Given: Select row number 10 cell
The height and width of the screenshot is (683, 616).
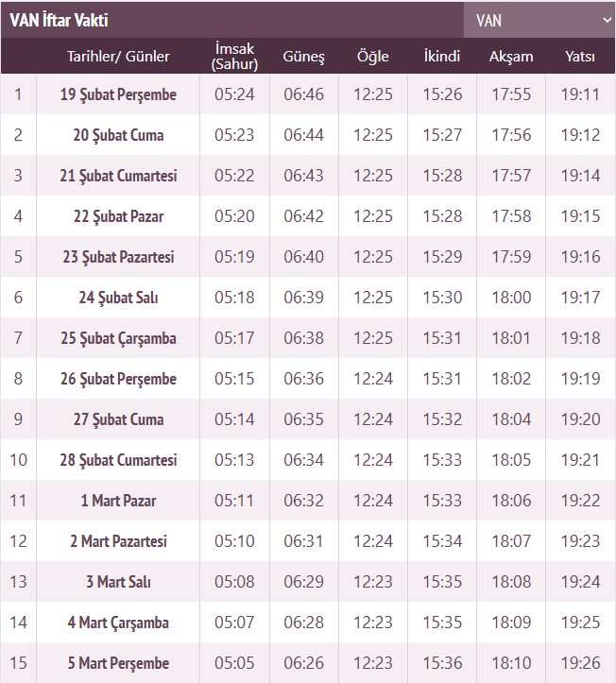Looking at the screenshot, I should (x=18, y=460).
